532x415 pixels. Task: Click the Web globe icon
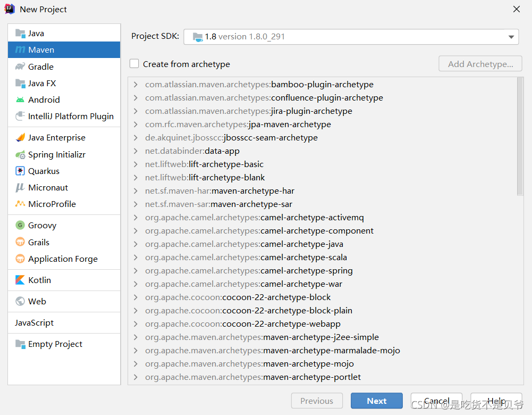pos(20,301)
